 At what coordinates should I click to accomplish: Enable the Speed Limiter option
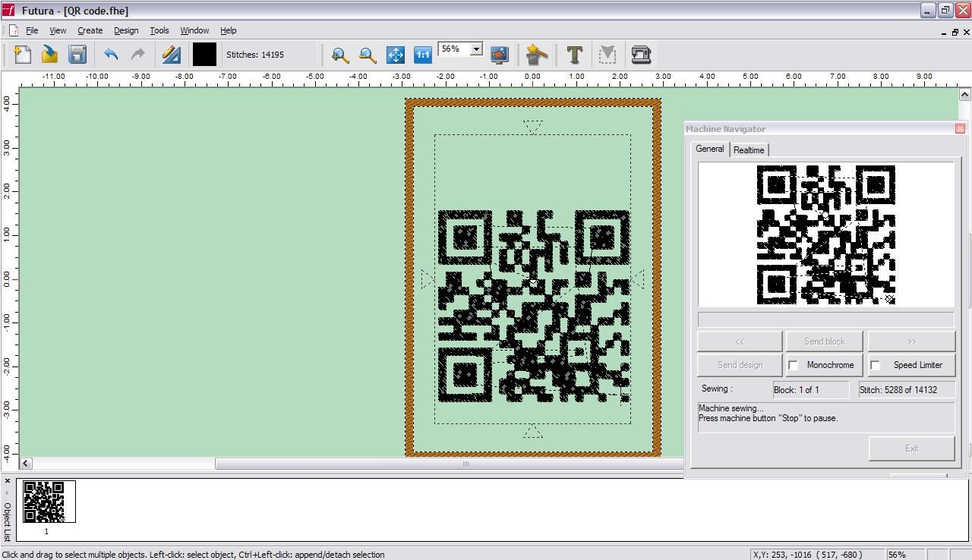click(875, 365)
